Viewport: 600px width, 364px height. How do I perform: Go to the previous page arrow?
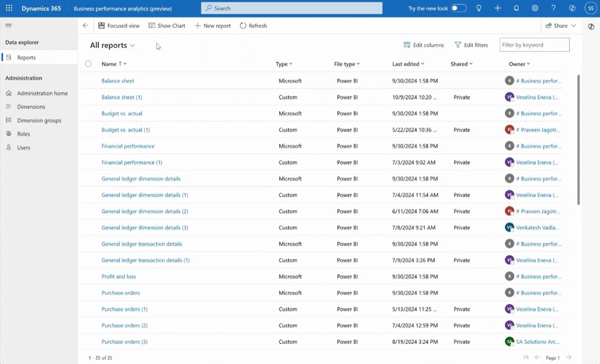pyautogui.click(x=537, y=357)
